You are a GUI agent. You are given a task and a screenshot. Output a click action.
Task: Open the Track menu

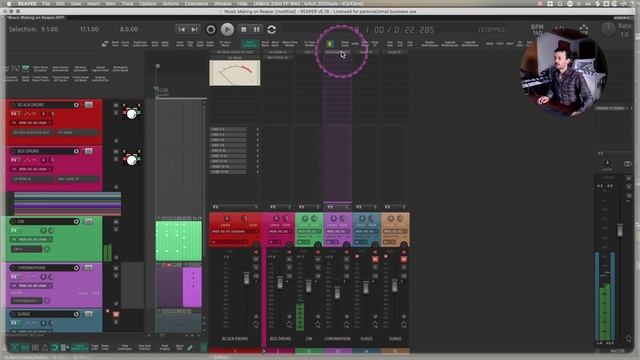(x=127, y=3)
